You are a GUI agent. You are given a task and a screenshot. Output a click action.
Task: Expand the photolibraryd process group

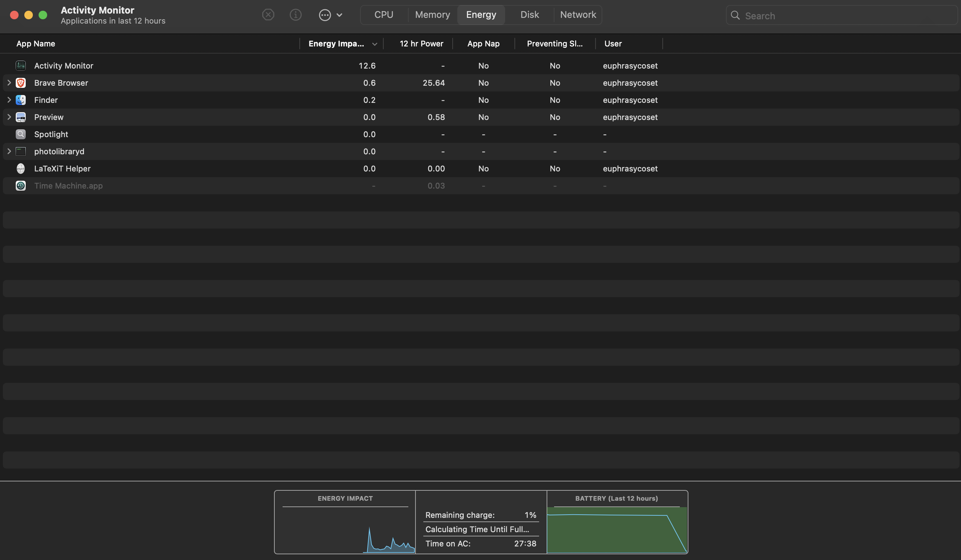coord(9,151)
